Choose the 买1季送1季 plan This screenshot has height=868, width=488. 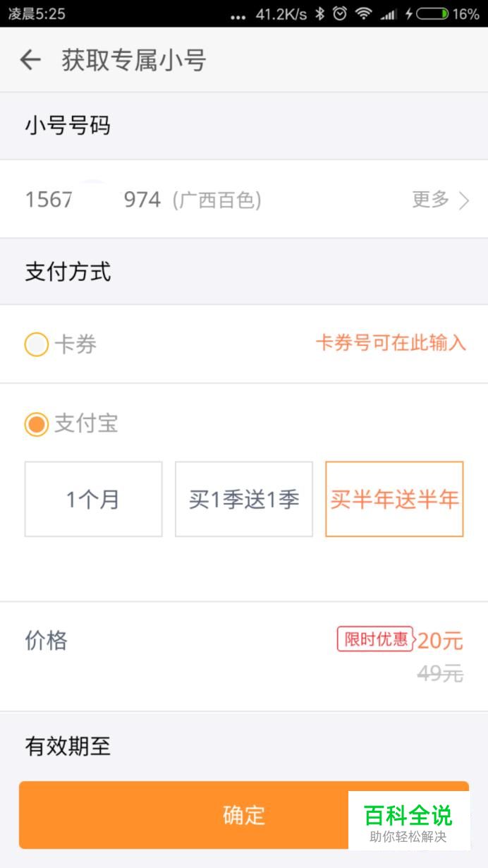click(244, 500)
